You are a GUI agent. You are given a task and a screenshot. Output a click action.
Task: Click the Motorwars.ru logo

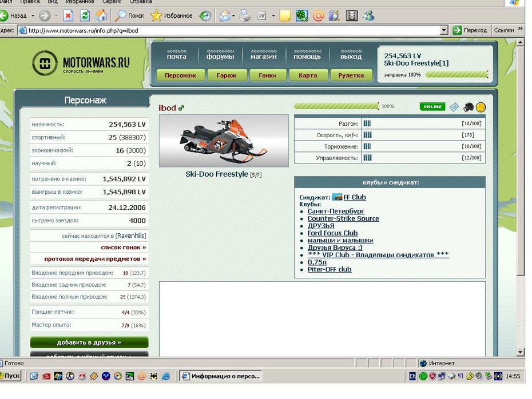click(x=81, y=63)
